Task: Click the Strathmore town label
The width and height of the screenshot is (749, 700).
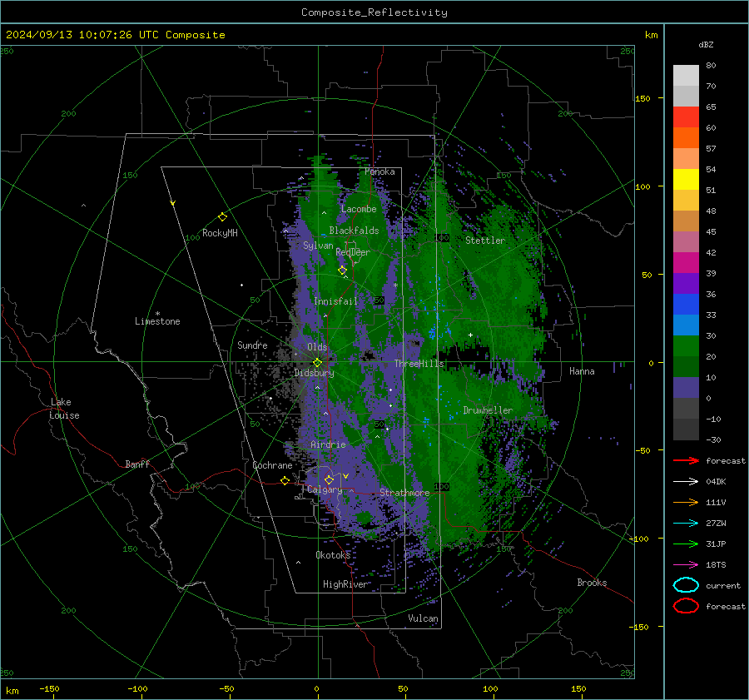Action: (404, 493)
